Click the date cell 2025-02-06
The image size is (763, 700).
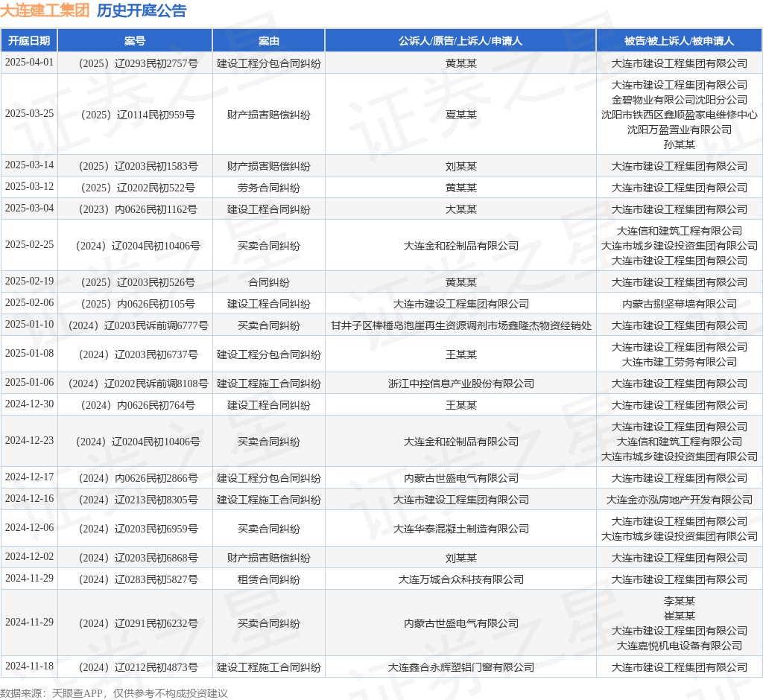[29, 302]
